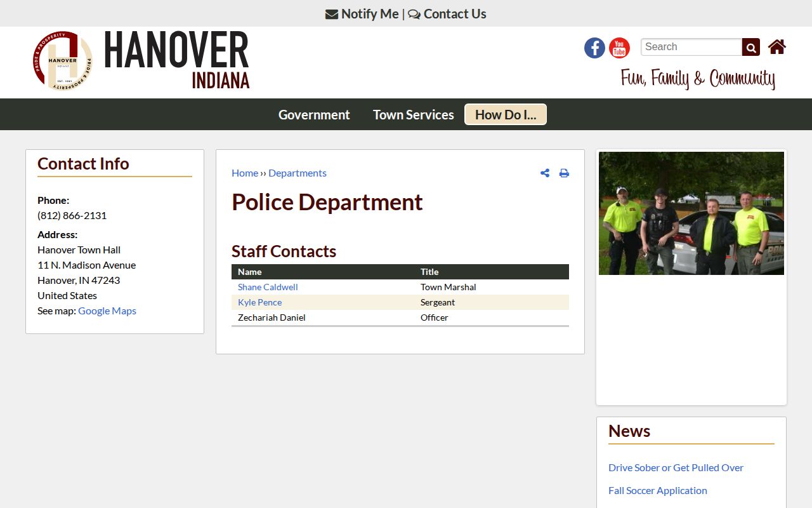
Task: Click the Contact Us link
Action: (447, 13)
